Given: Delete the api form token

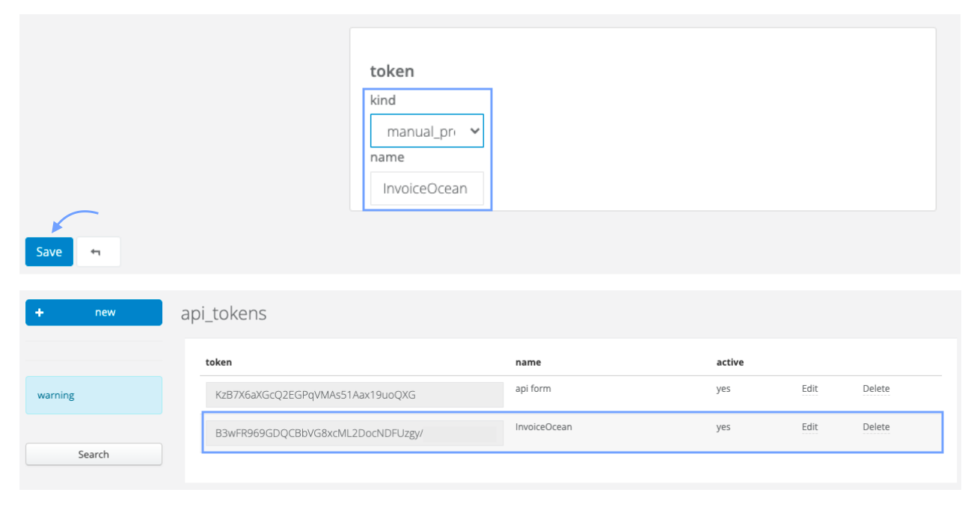Looking at the screenshot, I should coord(876,389).
